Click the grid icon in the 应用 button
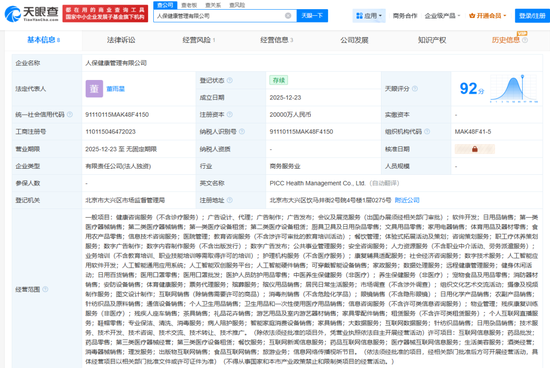Screen dimensions: 550x368 click(x=359, y=16)
